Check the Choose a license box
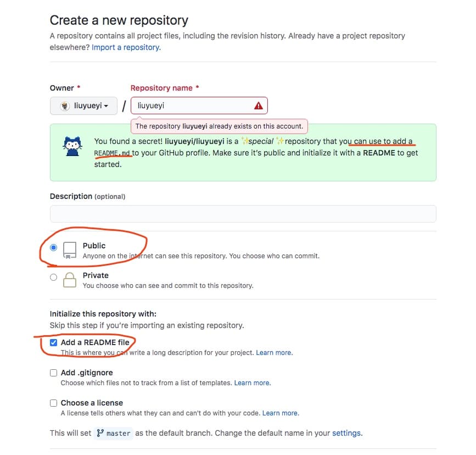Screen dimensions: 476x455 point(53,403)
